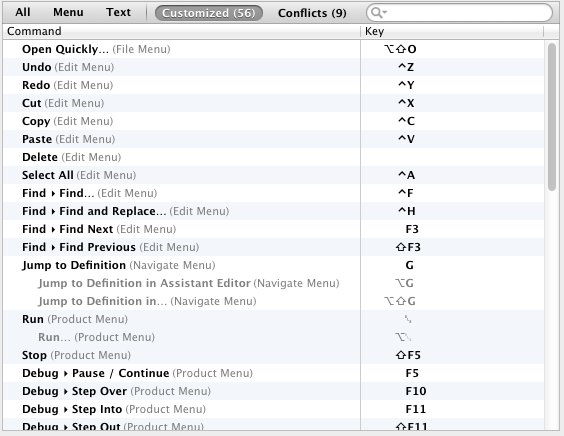Click the empty key cell for Delete

(452, 157)
